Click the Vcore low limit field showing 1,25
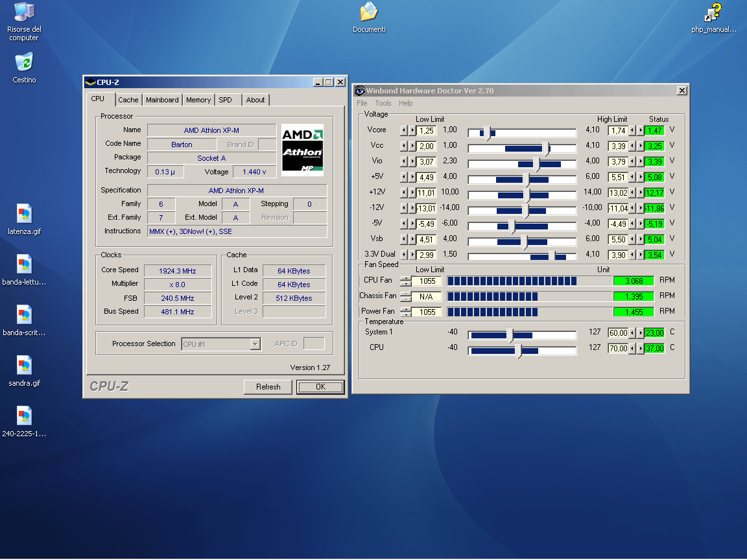Screen dimensions: 747x560 pyautogui.click(x=427, y=130)
